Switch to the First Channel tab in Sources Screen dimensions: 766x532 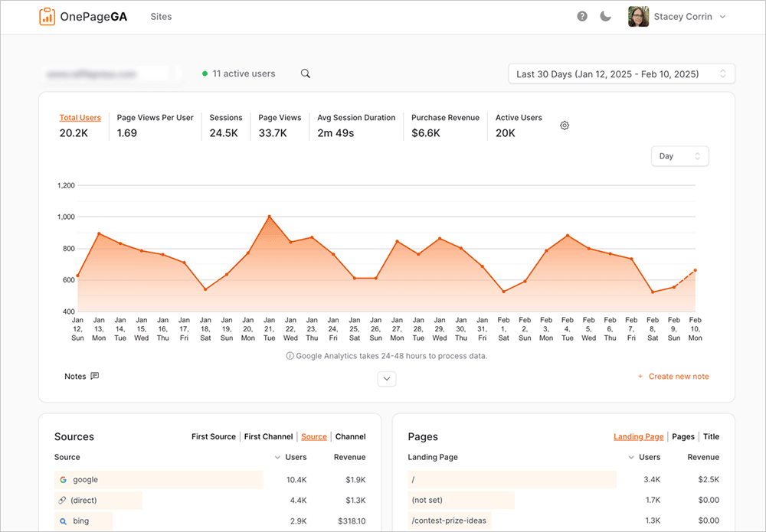[x=268, y=436]
